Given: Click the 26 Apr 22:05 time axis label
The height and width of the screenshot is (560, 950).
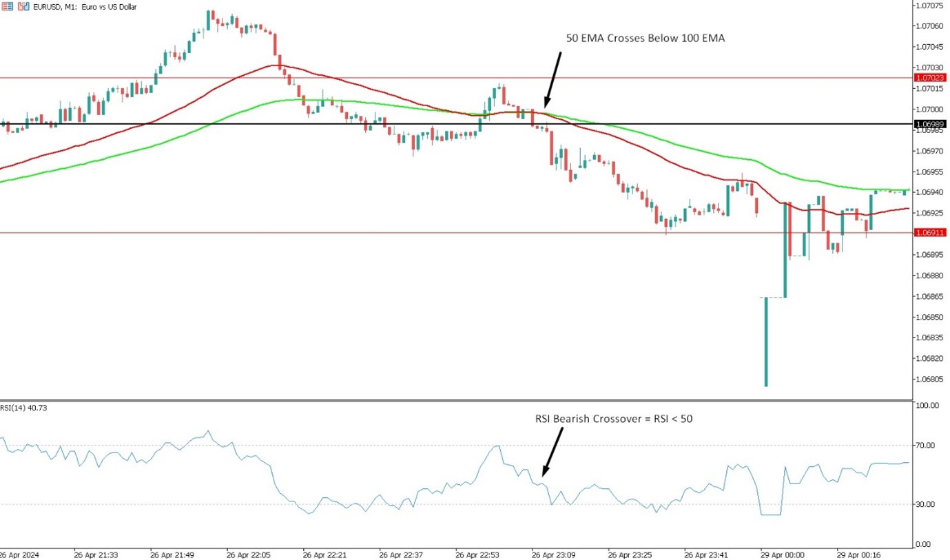Looking at the screenshot, I should [249, 554].
